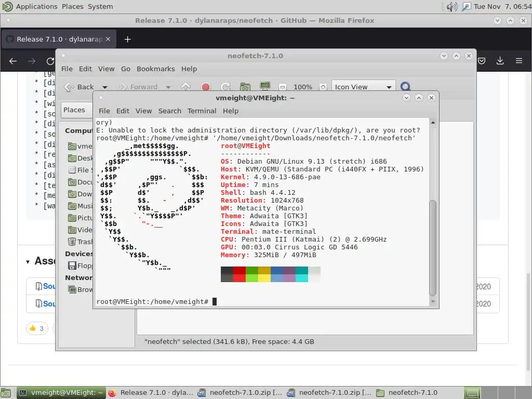Click the search magnifier in file manager
This screenshot has width=532, height=399.
pyautogui.click(x=405, y=87)
